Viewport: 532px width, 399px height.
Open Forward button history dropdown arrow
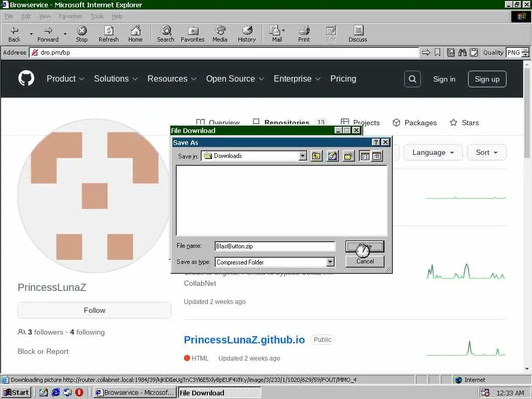pos(65,34)
